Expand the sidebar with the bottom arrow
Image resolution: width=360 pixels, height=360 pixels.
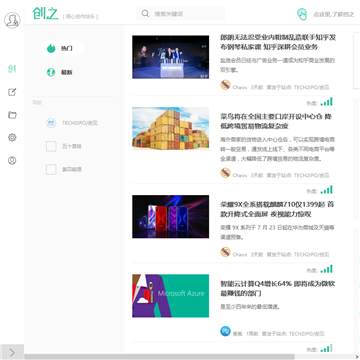pyautogui.click(x=12, y=352)
